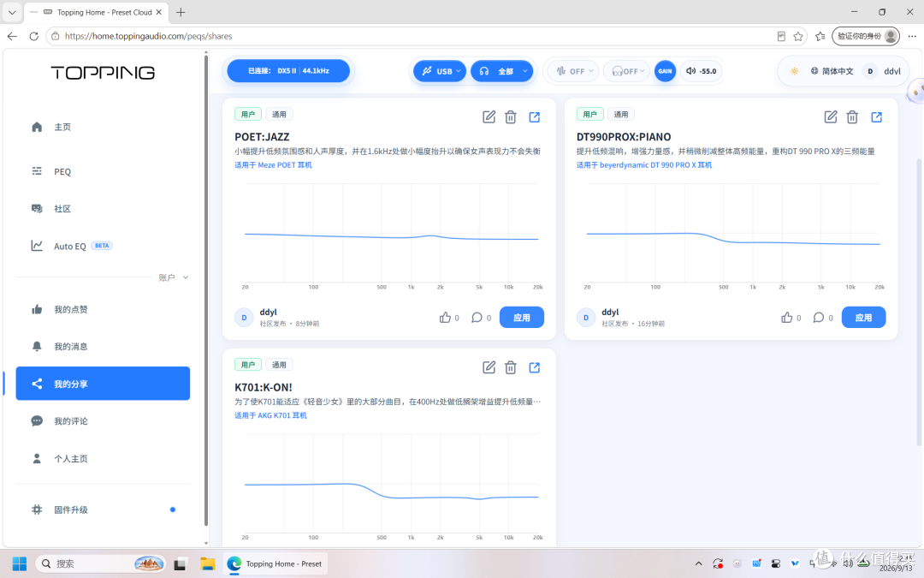Edit the K701:K-ON! preset
The width and height of the screenshot is (924, 578).
click(x=489, y=367)
